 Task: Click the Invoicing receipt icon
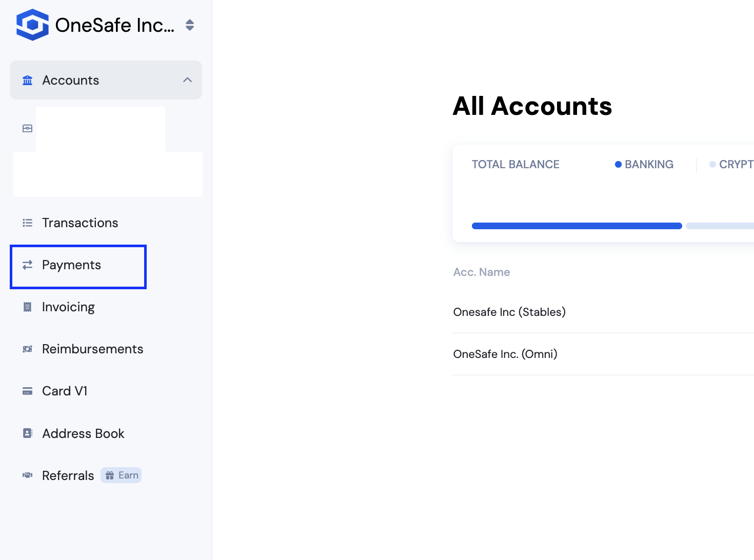28,307
